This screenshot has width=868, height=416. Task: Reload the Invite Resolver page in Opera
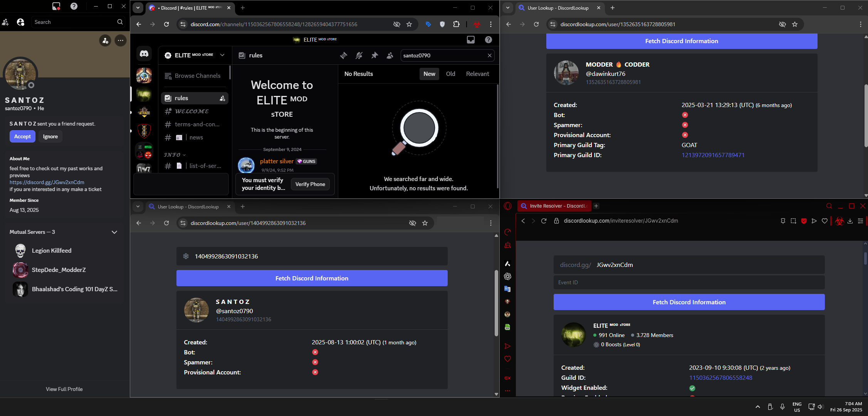click(544, 221)
